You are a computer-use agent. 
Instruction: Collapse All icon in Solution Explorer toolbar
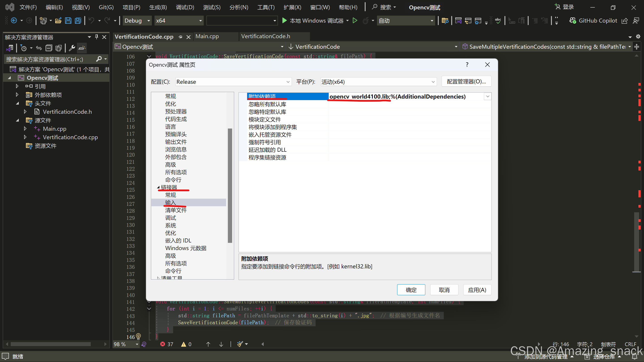[x=49, y=48]
